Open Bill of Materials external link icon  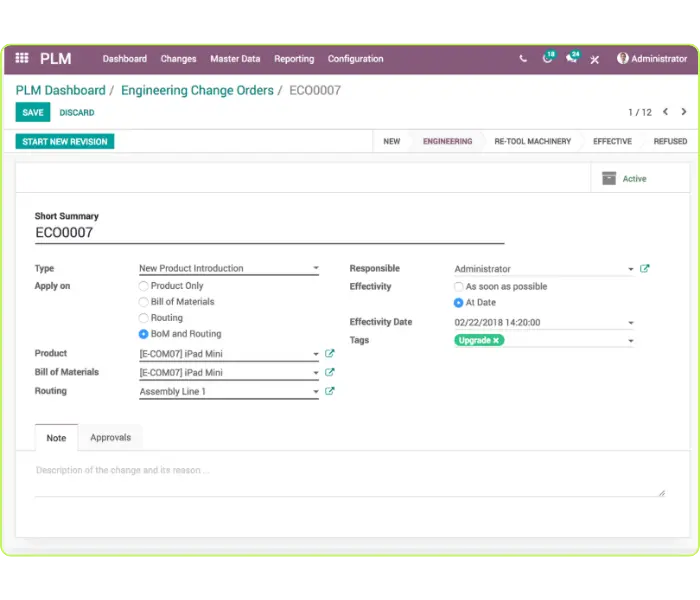coord(329,372)
